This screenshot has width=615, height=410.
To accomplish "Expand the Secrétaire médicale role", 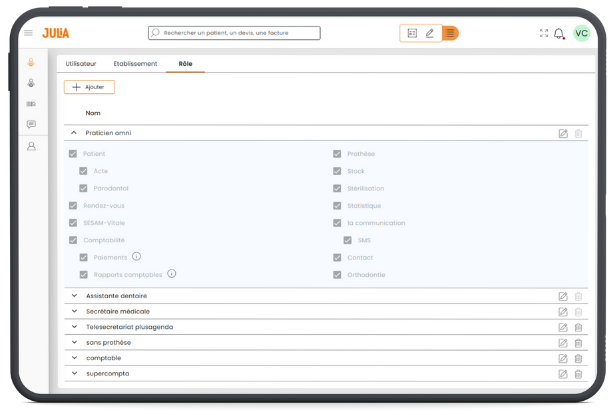I will click(x=73, y=312).
